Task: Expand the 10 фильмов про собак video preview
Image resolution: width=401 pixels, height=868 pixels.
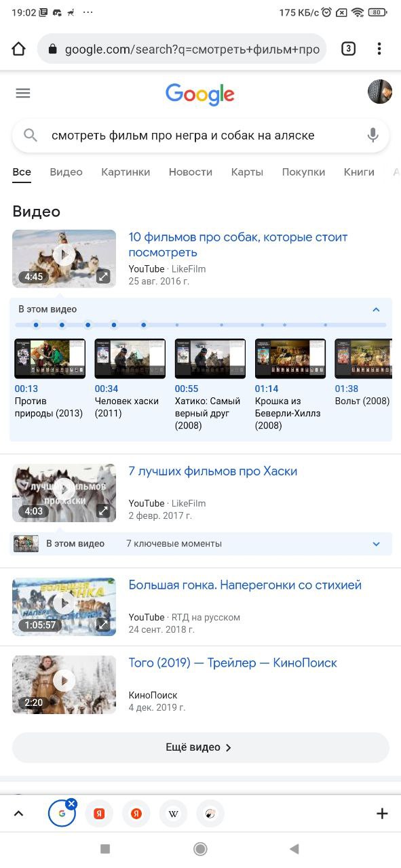Action: pos(102,276)
